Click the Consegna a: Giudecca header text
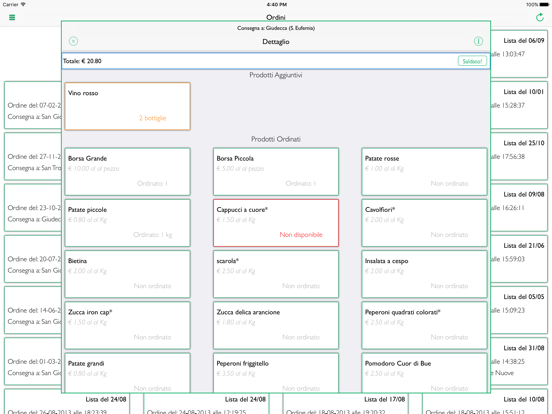Screen dimensions: 552x414 coord(276,28)
